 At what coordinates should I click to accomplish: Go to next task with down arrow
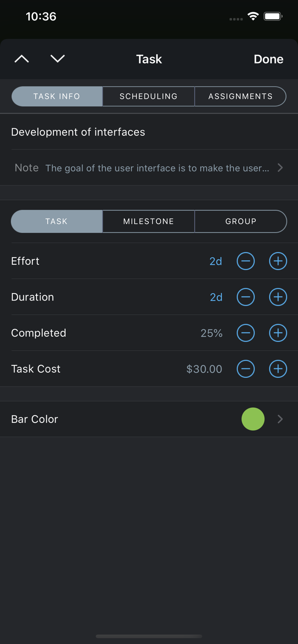click(x=58, y=59)
